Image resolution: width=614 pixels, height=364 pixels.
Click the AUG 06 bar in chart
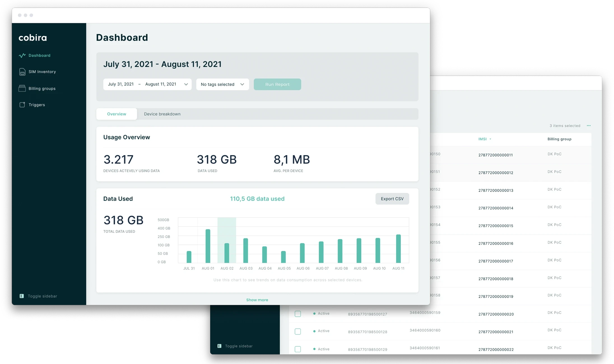coord(302,253)
